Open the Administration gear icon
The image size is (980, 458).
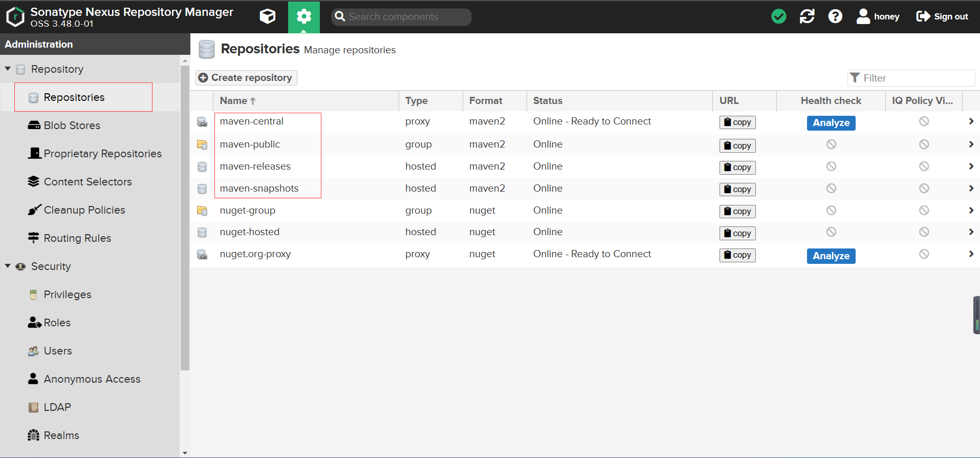(x=304, y=16)
